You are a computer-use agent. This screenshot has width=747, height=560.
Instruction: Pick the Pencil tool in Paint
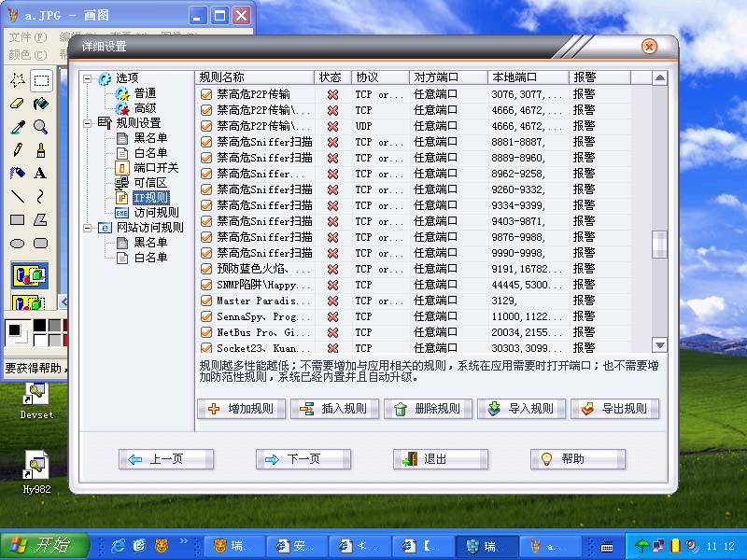click(17, 149)
